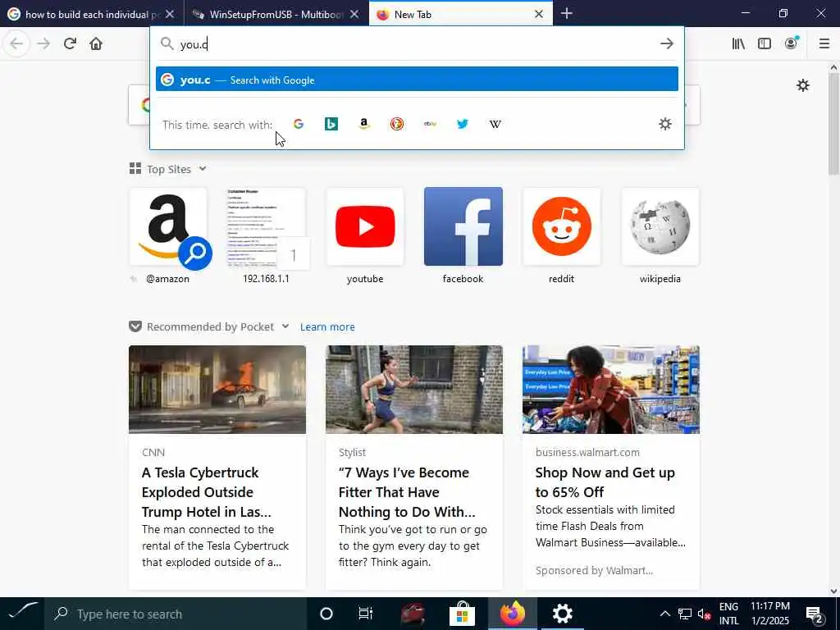Open the Firefox home page button

(x=96, y=43)
